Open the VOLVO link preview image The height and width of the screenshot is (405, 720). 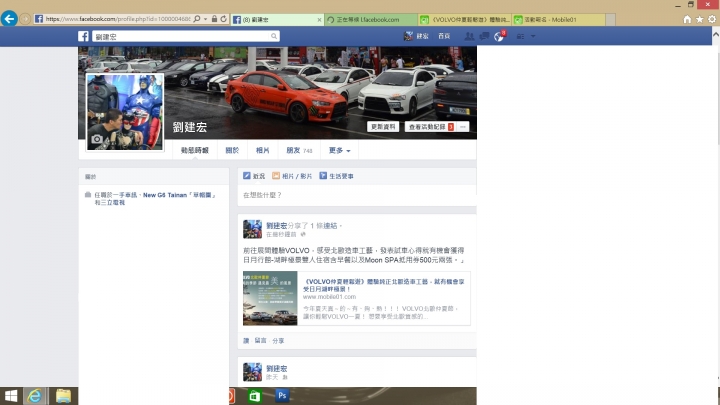270,298
